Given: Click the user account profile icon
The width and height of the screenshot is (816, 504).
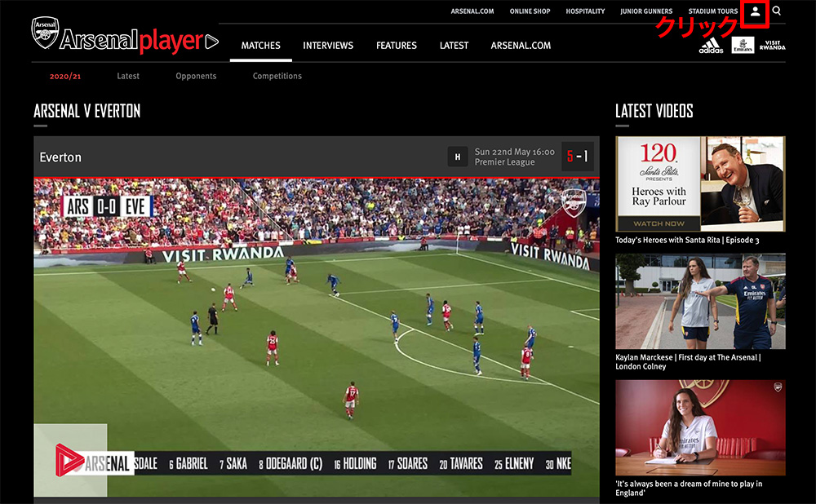Looking at the screenshot, I should pos(755,11).
